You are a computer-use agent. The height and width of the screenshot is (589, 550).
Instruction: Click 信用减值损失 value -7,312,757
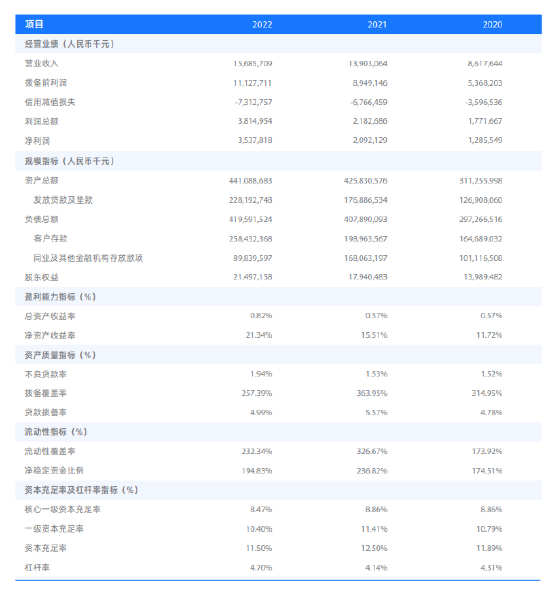click(254, 102)
